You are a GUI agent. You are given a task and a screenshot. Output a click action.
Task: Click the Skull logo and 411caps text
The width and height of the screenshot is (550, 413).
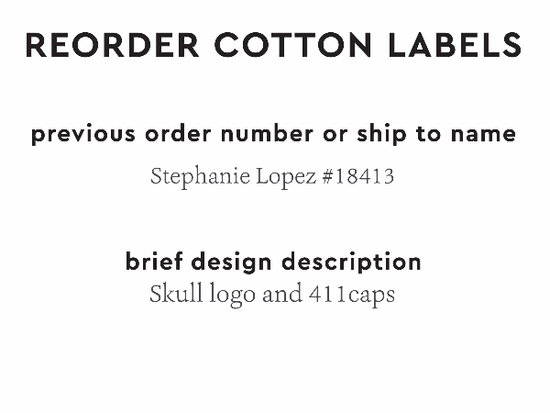point(272,295)
